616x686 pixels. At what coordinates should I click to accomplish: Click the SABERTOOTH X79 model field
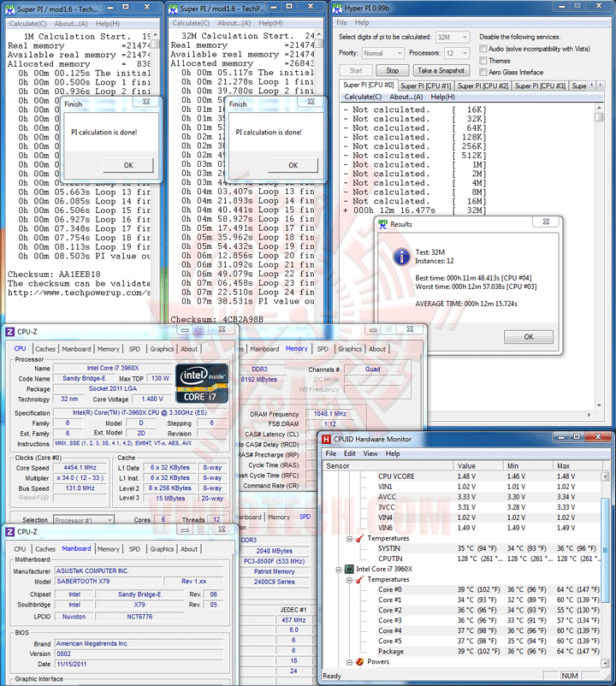pos(109,582)
